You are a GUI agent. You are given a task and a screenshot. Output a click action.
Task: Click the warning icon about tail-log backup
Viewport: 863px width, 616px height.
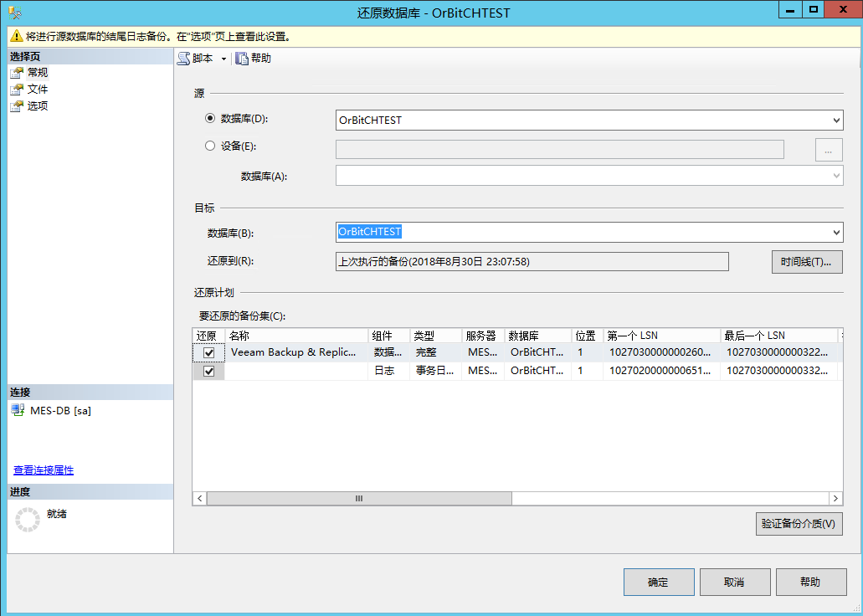15,37
